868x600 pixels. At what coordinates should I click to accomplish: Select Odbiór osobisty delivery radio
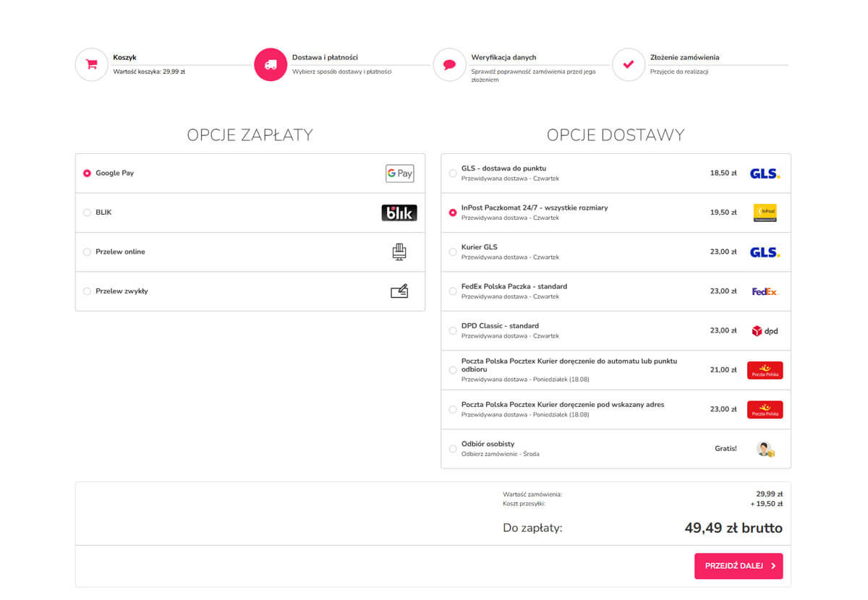(453, 449)
